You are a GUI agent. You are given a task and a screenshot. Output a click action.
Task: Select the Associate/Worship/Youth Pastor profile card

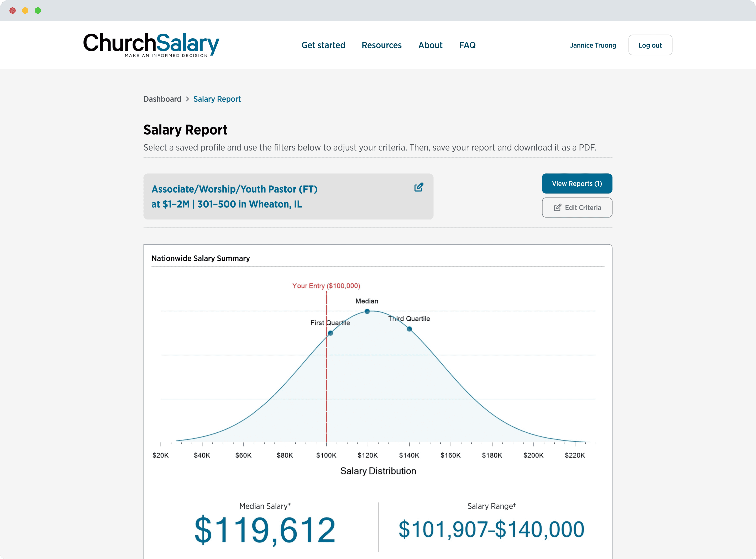(288, 196)
